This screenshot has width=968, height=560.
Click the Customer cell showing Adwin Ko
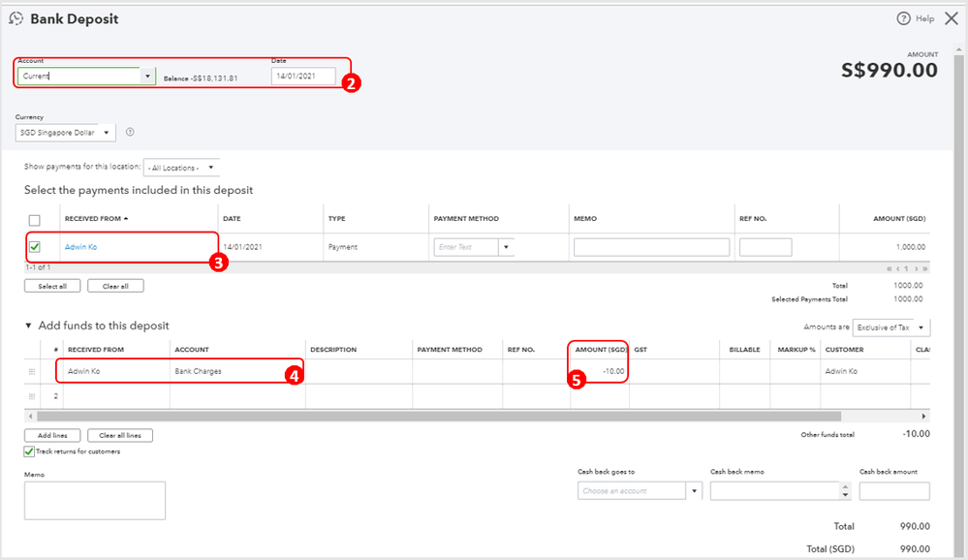(867, 372)
